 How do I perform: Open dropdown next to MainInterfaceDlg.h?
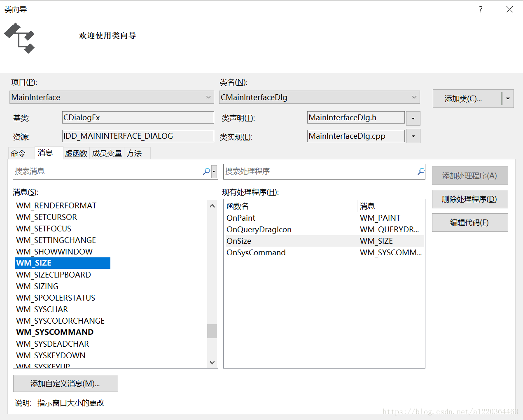(413, 118)
